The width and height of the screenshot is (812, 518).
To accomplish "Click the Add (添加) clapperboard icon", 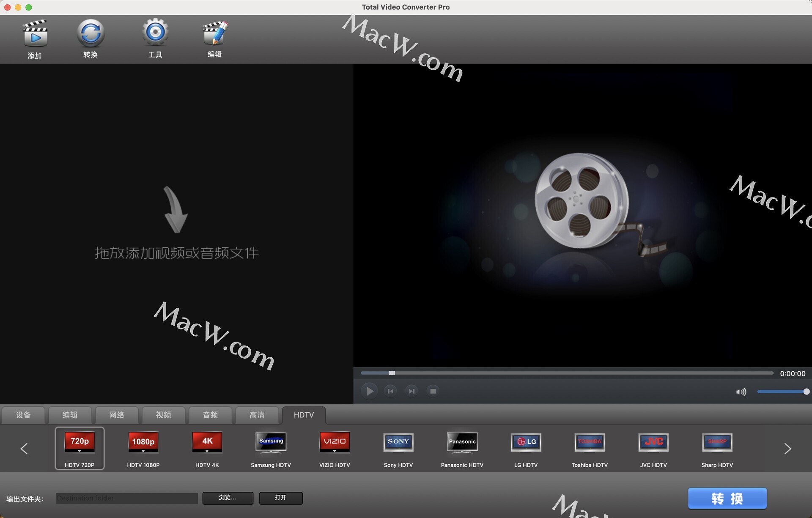I will click(35, 33).
